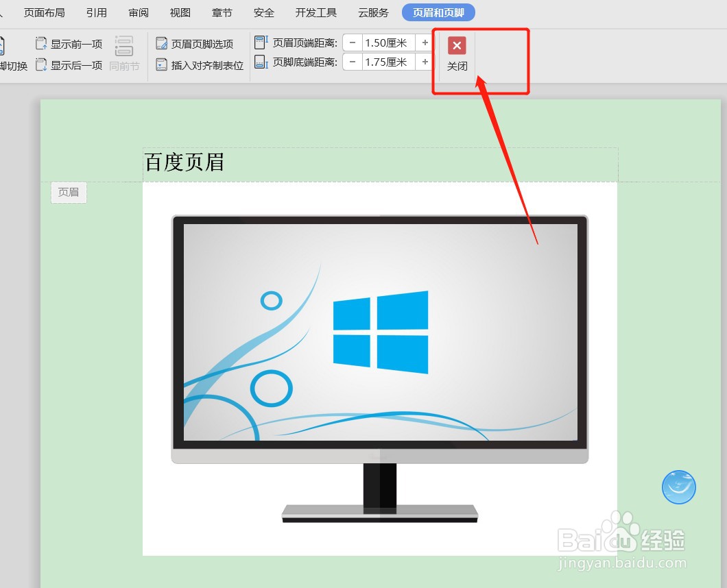The width and height of the screenshot is (727, 588).
Task: Click the 页眉页脚选项 text label
Action: [x=202, y=44]
